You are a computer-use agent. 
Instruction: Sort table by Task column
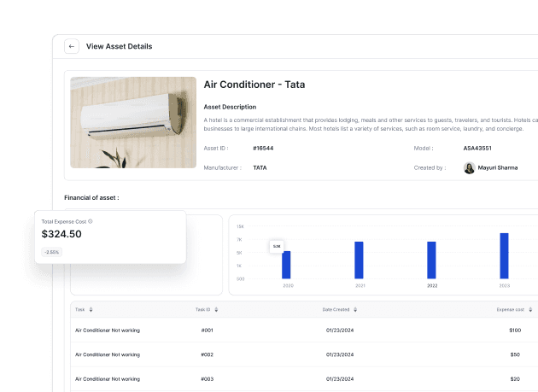coord(91,309)
